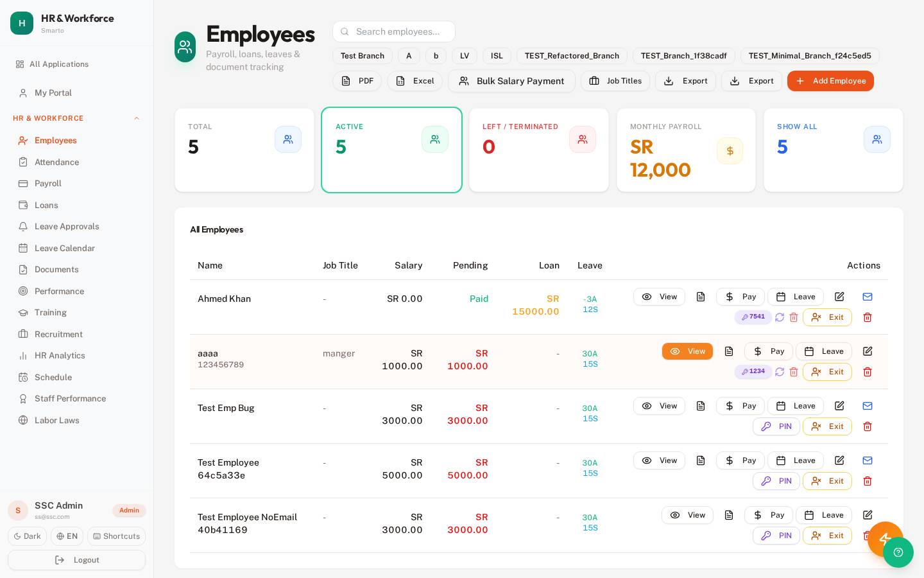Image resolution: width=924 pixels, height=578 pixels.
Task: Select the Total employees card
Action: point(244,150)
